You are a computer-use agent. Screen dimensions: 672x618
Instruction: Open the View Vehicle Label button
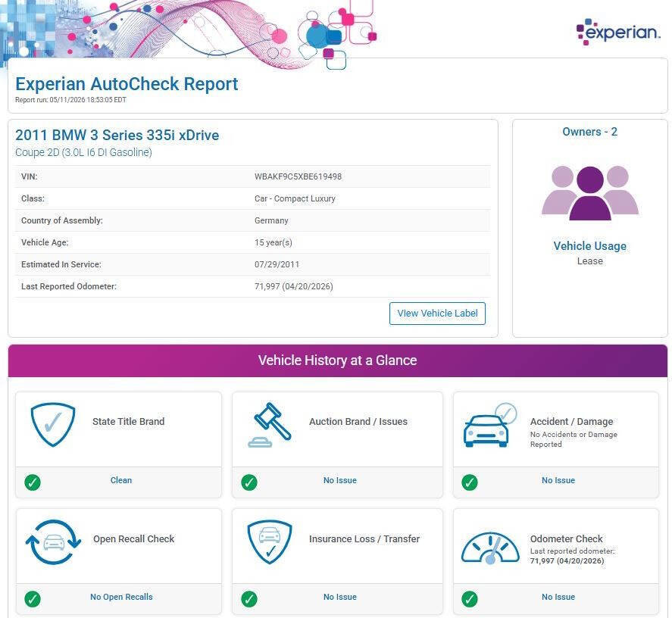(437, 314)
